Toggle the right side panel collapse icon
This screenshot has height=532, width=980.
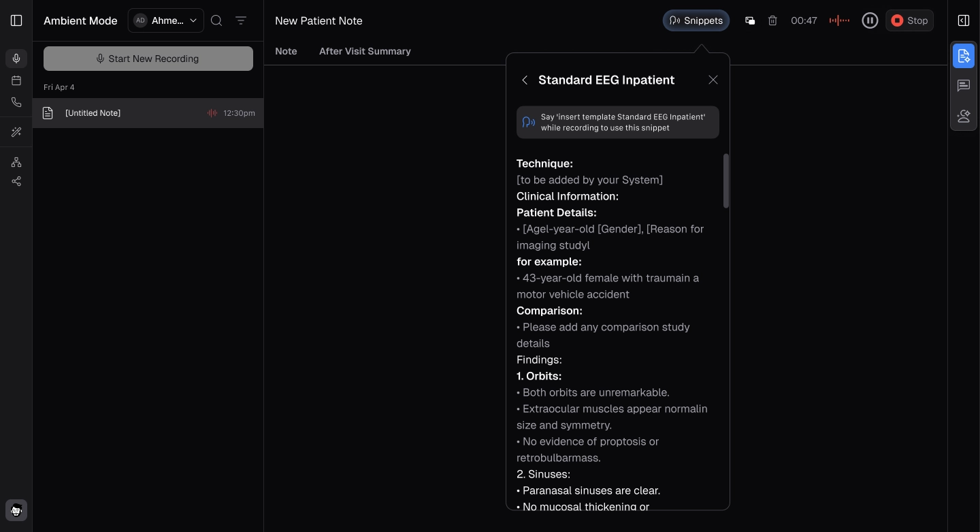pos(964,20)
